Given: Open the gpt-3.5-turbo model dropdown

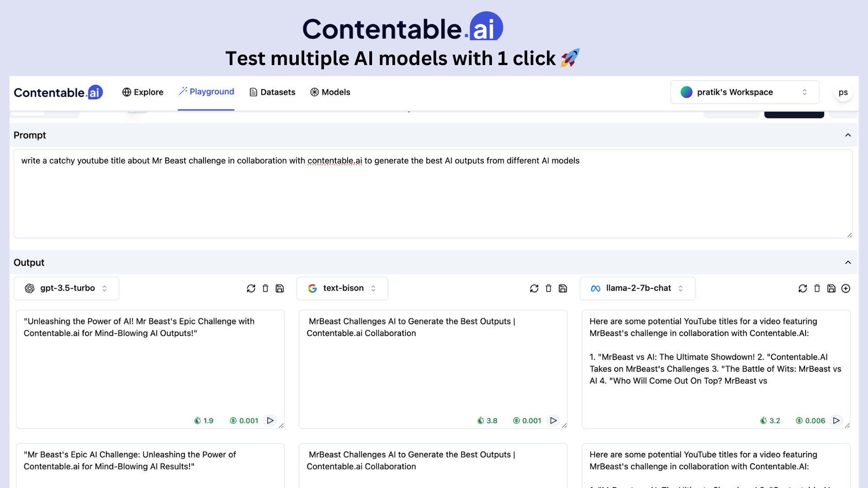Looking at the screenshot, I should 66,288.
